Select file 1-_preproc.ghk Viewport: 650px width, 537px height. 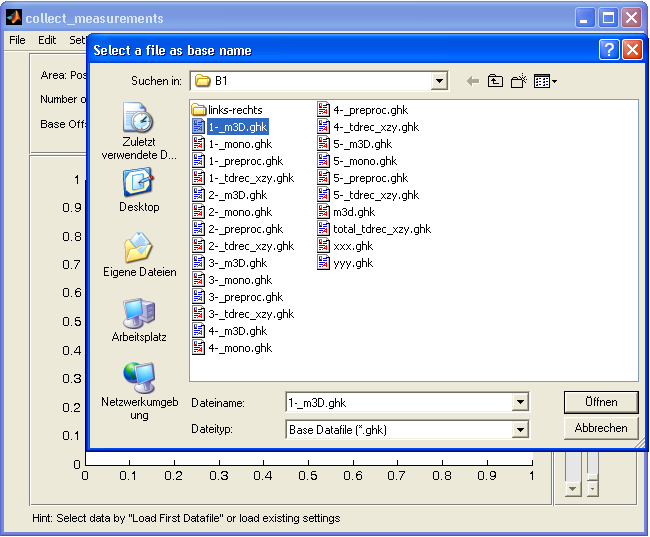point(238,161)
